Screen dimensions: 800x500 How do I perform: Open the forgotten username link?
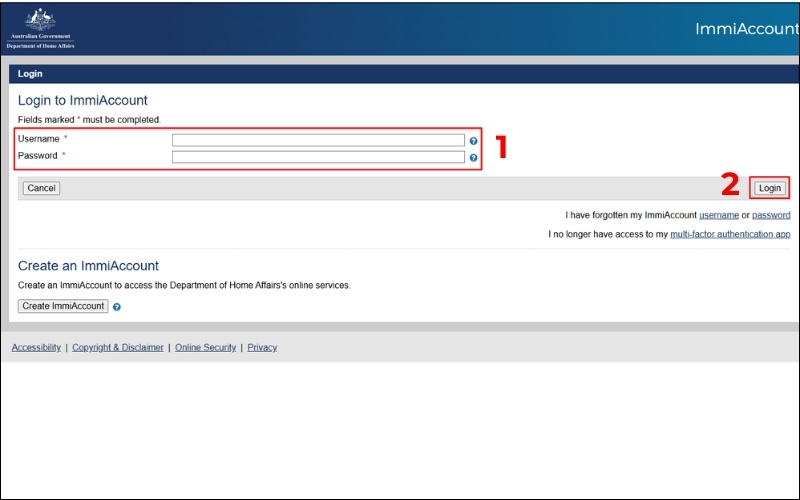(718, 215)
